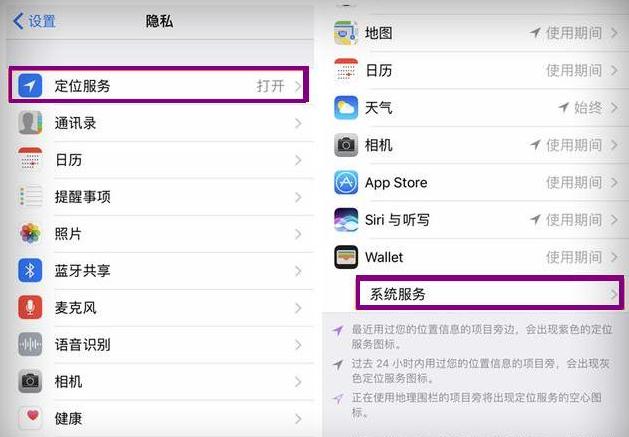Tap the 日历 icon in location list
The image size is (629, 437).
(346, 70)
